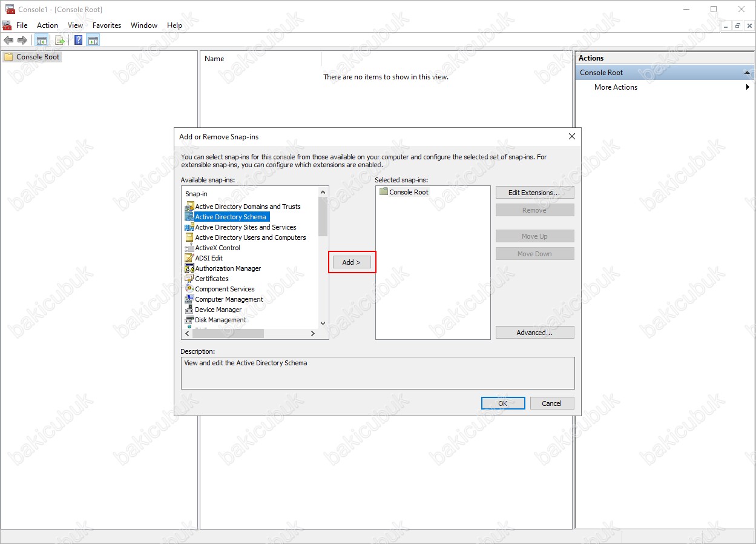Open the File menu

22,25
